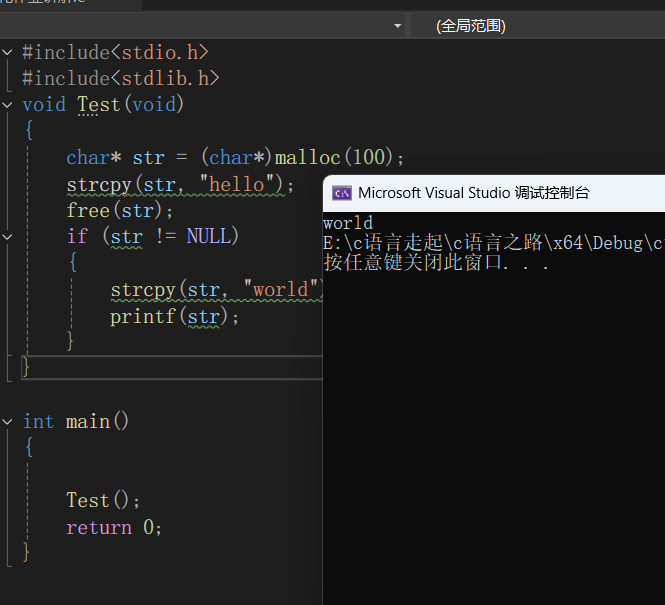Screen dimensions: 665x605
Task: Click the #include<stdlib.h> line
Action: pyautogui.click(x=121, y=78)
